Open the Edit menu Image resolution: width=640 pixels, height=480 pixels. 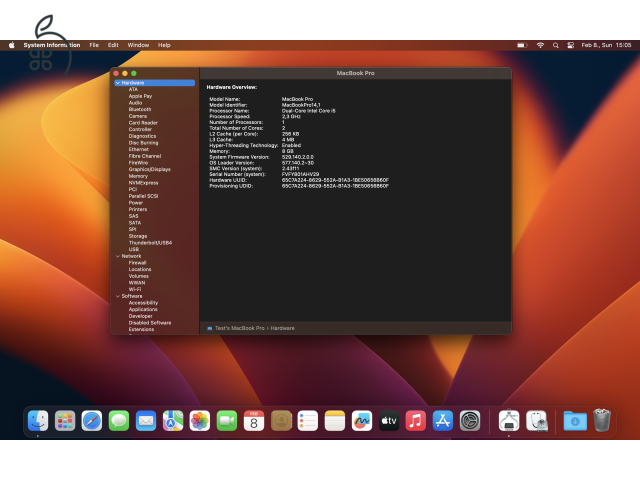(x=113, y=45)
